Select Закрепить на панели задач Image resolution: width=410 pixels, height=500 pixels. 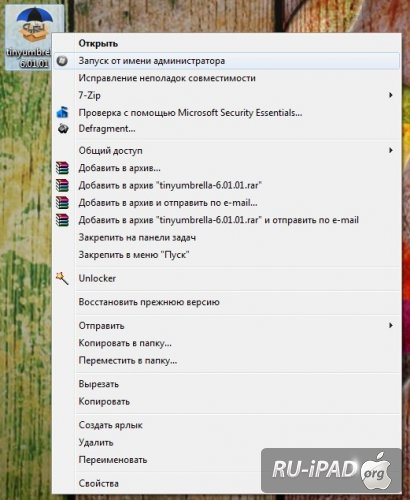(x=137, y=238)
